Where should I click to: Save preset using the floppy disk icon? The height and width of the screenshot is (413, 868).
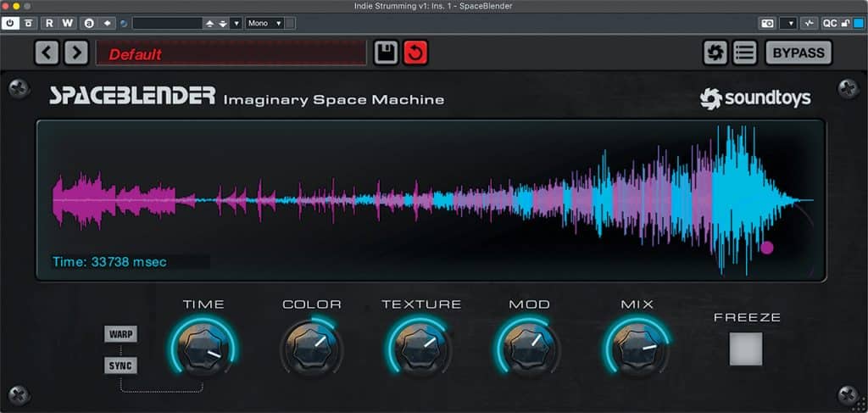pos(387,53)
